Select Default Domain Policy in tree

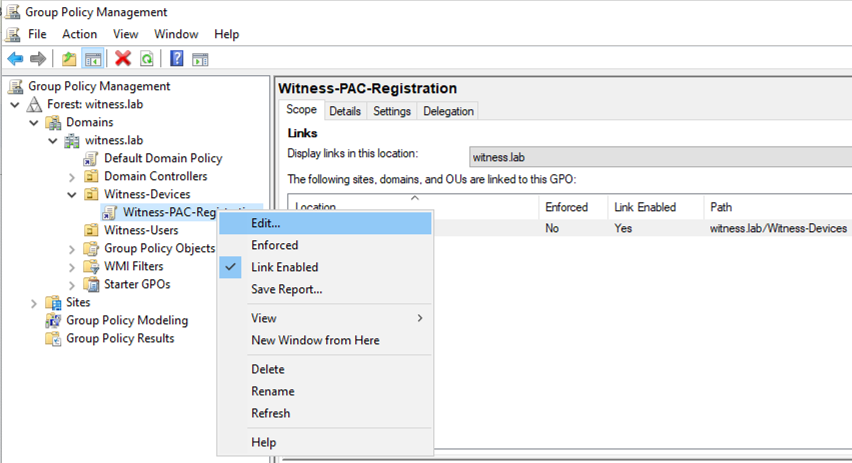pyautogui.click(x=163, y=158)
